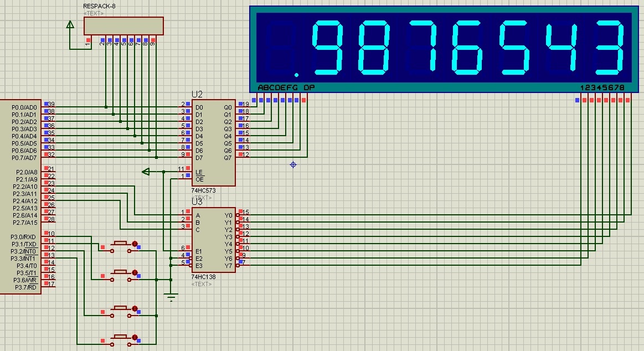Click the "P3.2/INT0" pin label

tap(23, 251)
